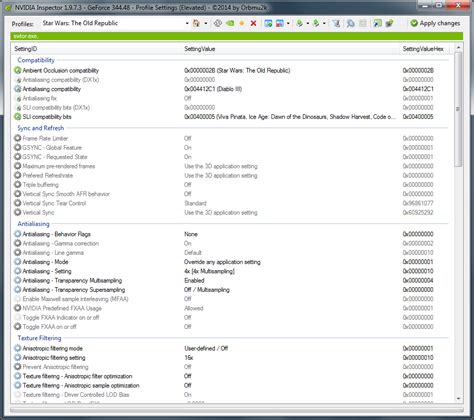This screenshot has width=474, height=420.
Task: Click the gear icon beside SLI compatibility bits
Action: click(x=18, y=117)
